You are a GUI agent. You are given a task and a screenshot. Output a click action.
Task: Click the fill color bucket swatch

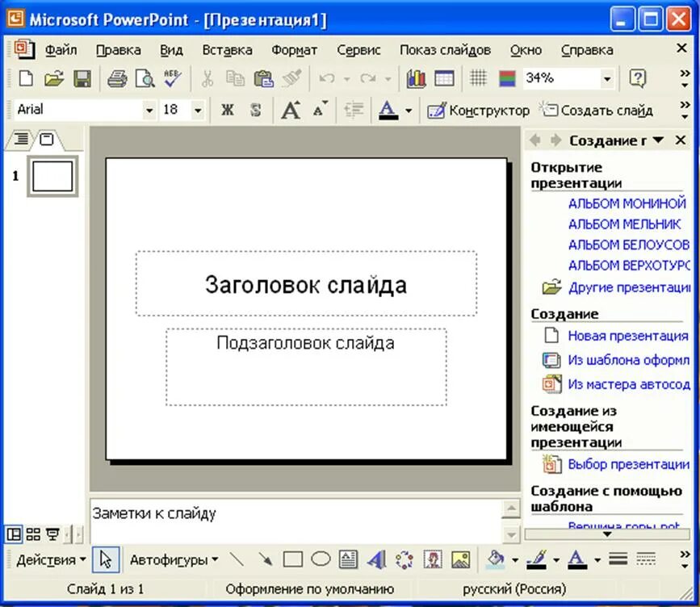[x=495, y=559]
